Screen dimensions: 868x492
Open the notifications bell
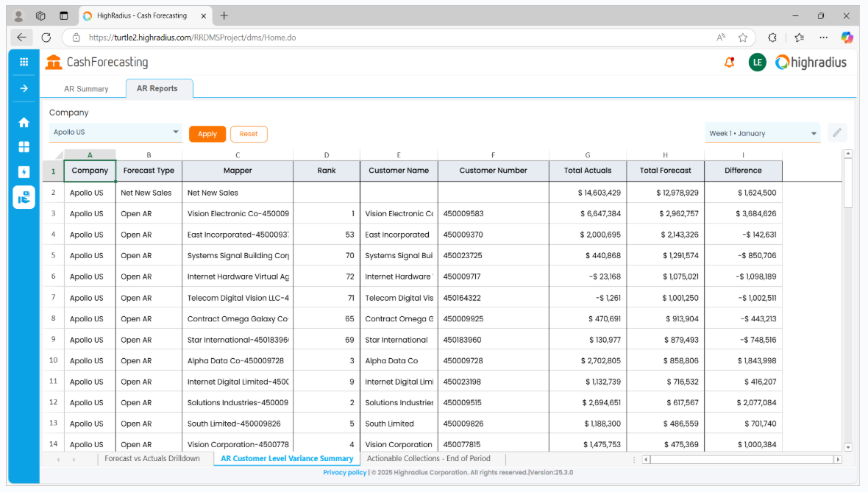730,63
